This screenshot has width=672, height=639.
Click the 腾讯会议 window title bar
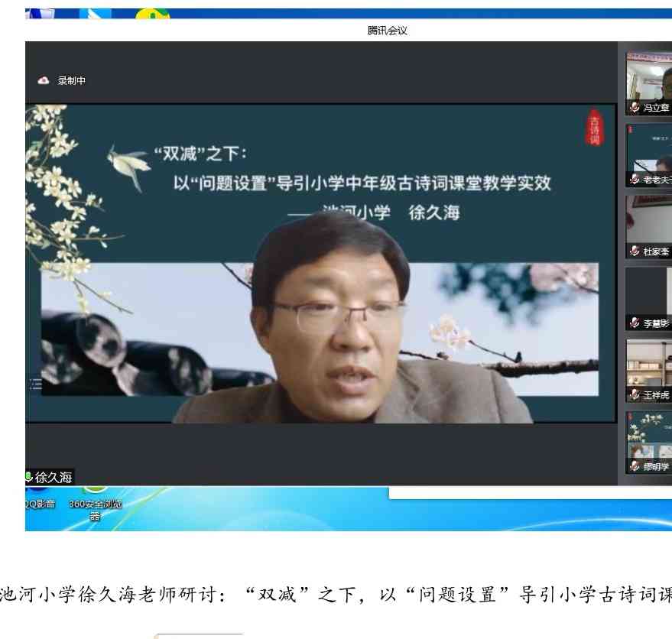[387, 31]
